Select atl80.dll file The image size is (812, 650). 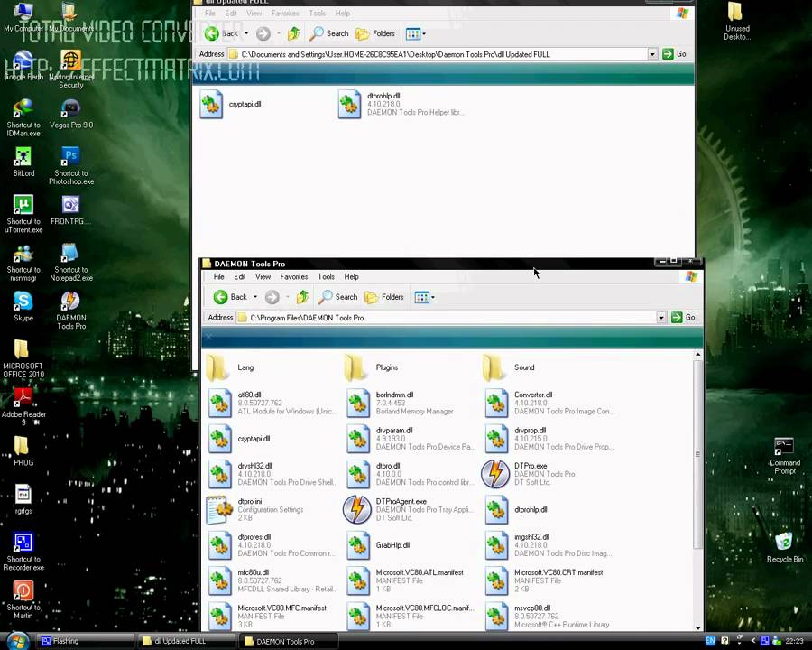tap(272, 403)
